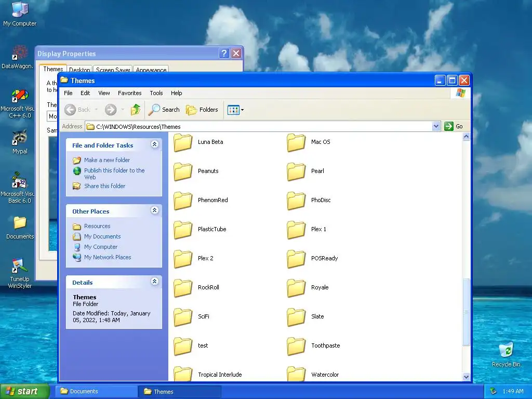532x399 pixels.
Task: Open the File menu
Action: click(68, 93)
